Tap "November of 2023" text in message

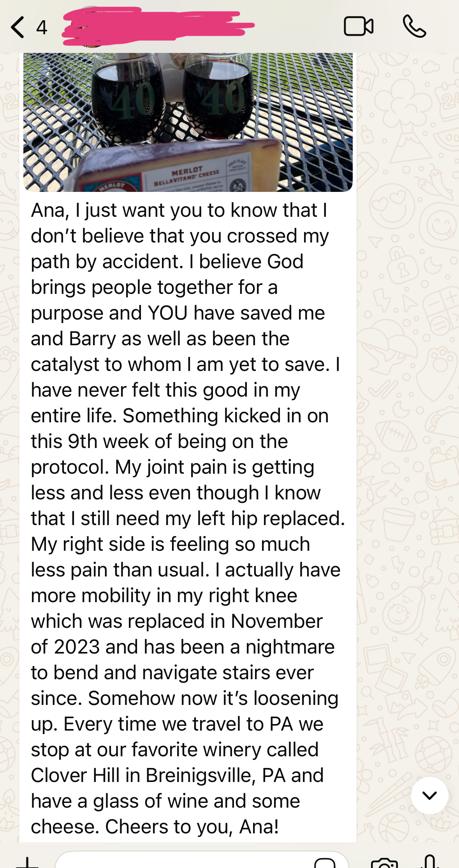coord(177,634)
